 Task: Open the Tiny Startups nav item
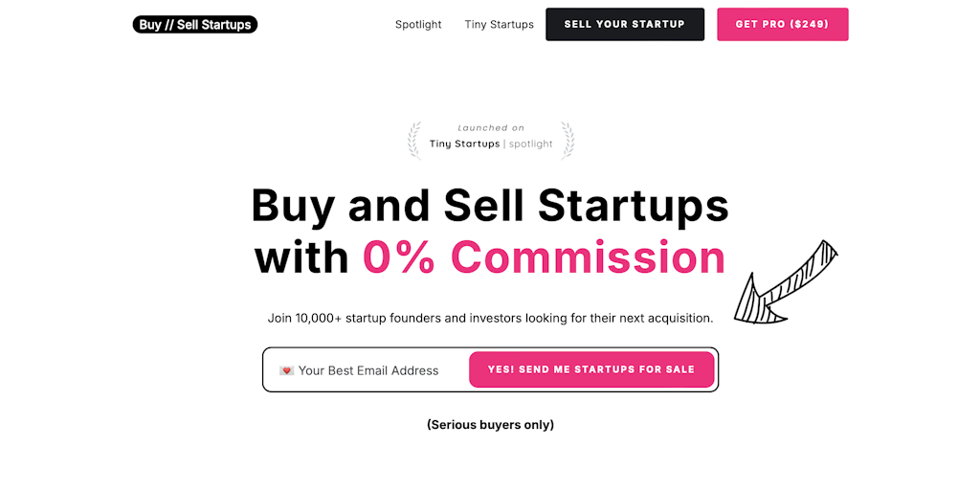(x=499, y=25)
